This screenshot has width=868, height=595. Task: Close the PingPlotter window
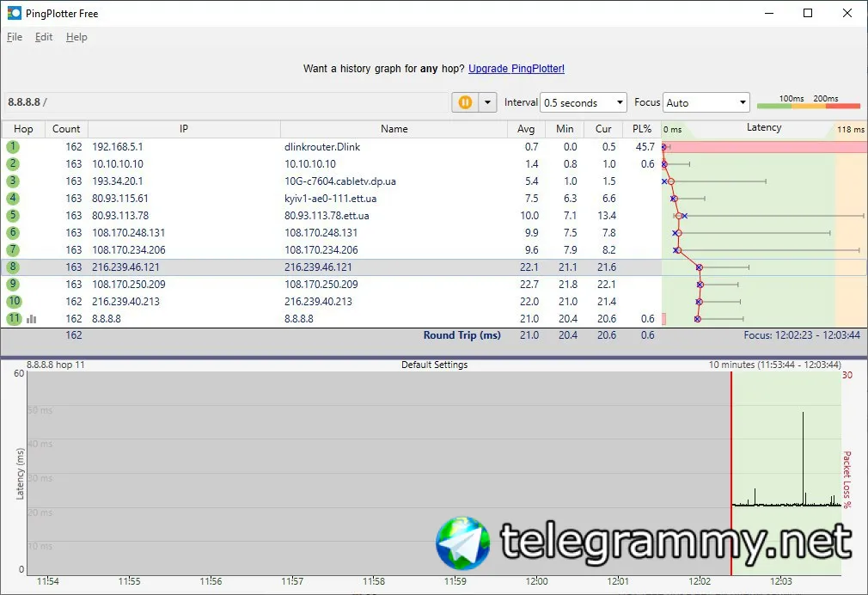point(847,13)
